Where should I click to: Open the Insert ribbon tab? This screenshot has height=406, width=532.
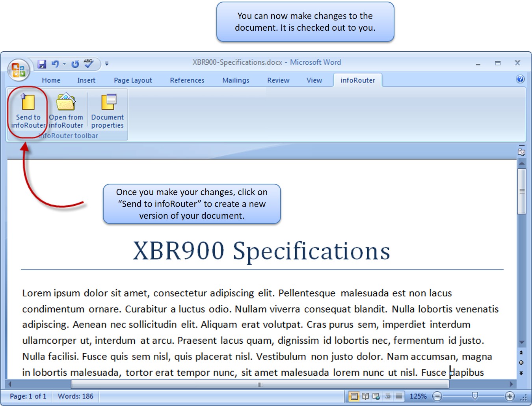86,80
